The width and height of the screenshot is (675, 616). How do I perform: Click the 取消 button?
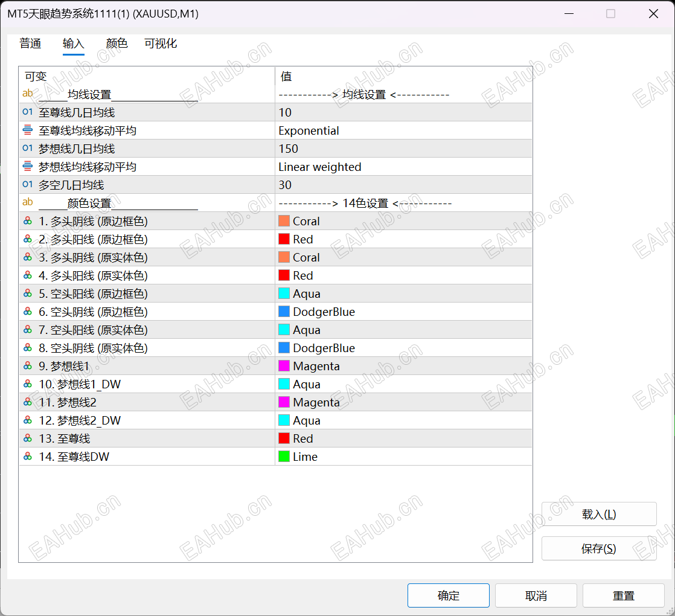(x=536, y=595)
